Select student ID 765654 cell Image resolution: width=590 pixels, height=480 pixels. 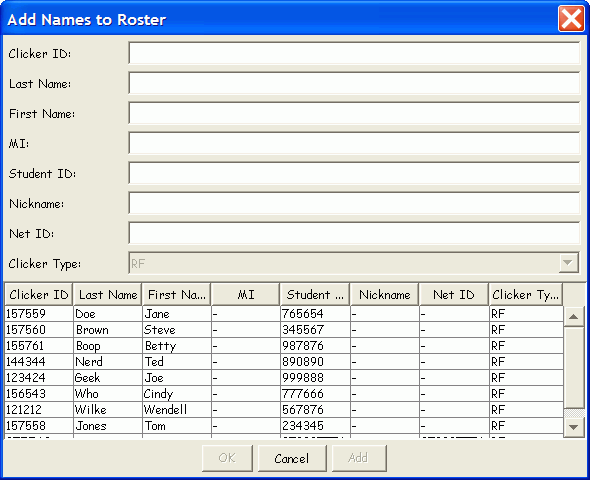coord(315,314)
